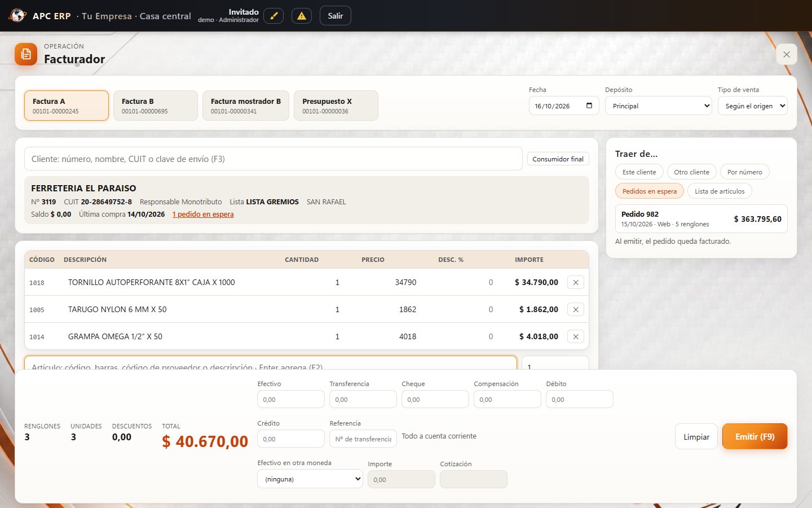Expand Efectivo en otra moneda dropdown

[x=310, y=479]
